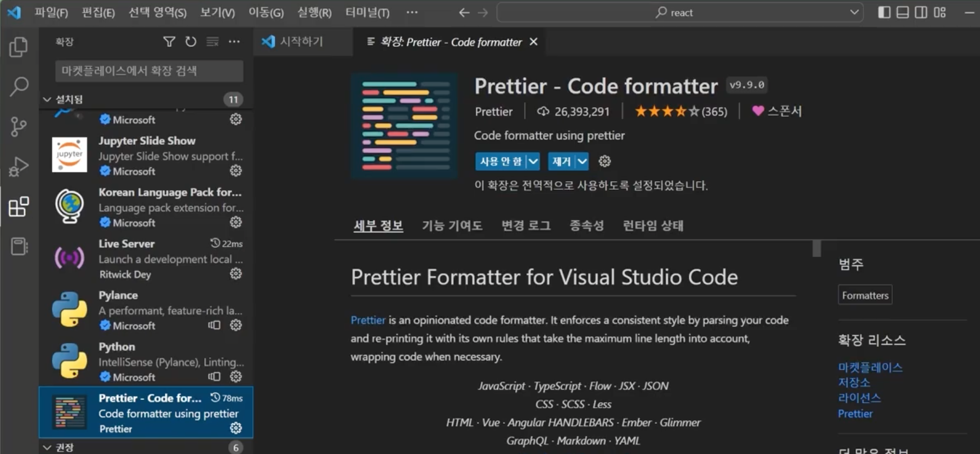Open the dropdown arrow next to 제거
The image size is (980, 454).
583,161
